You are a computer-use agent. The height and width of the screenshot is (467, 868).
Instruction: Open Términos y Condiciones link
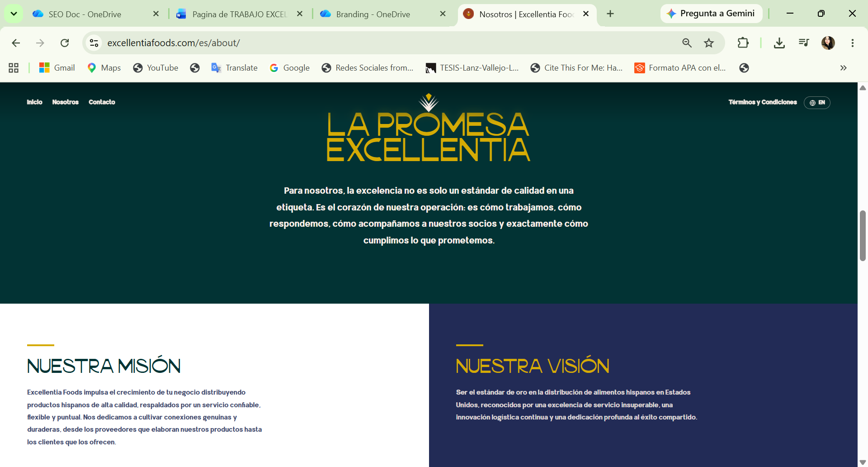click(763, 102)
